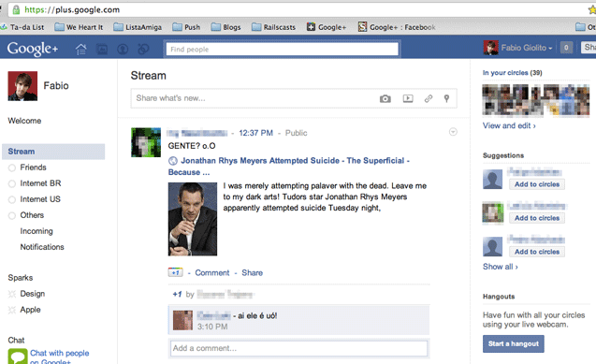Viewport: 596px width, 364px height.
Task: Open notifications counter showing 0
Action: click(566, 48)
